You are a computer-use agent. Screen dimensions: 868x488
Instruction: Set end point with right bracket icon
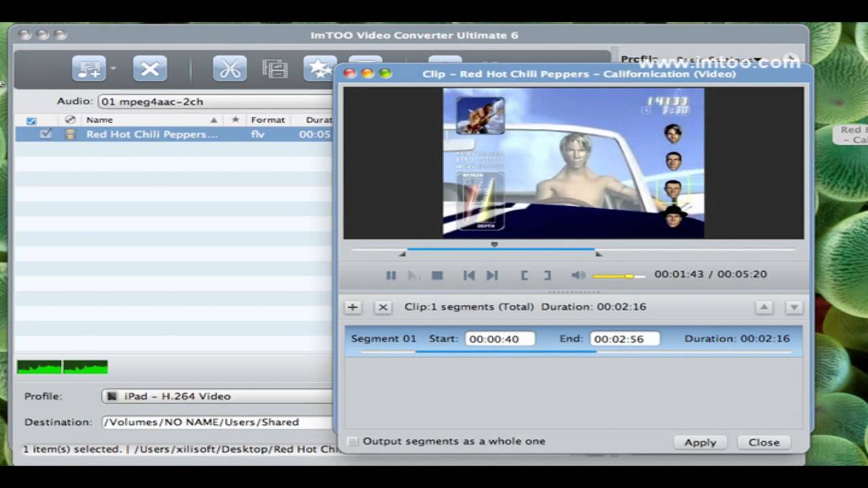(x=547, y=275)
